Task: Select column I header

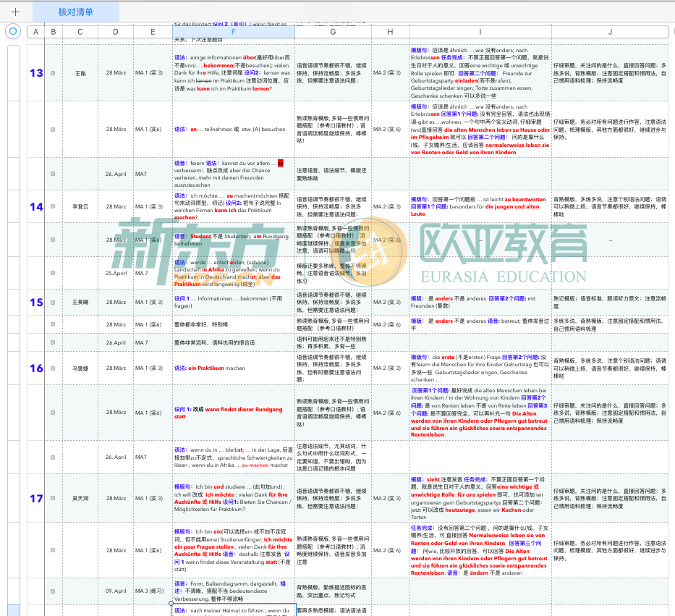Action: point(480,32)
